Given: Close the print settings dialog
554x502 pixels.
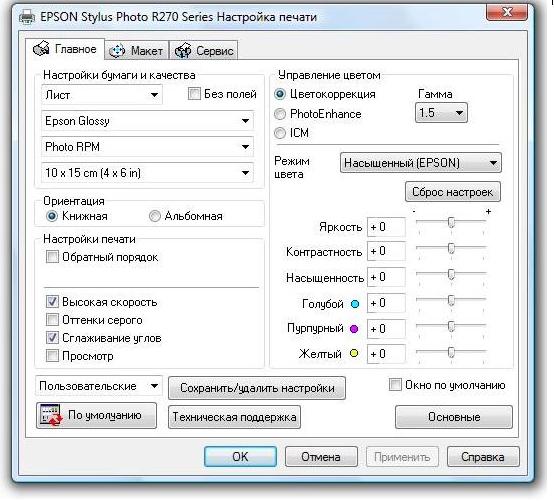Looking at the screenshot, I should point(507,12).
